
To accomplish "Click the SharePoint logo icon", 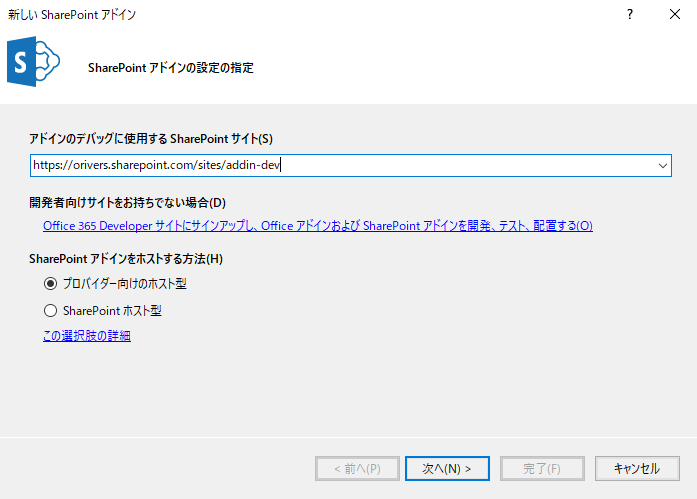I will click(33, 64).
